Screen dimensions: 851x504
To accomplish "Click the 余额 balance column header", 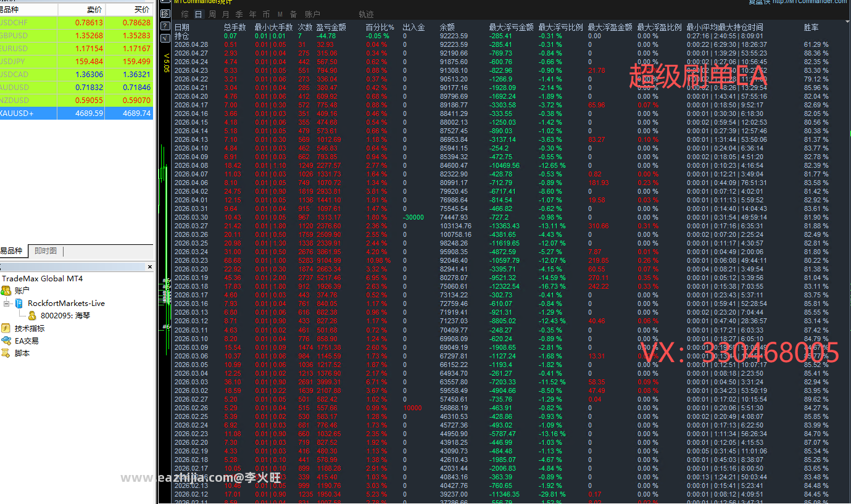I will point(447,27).
